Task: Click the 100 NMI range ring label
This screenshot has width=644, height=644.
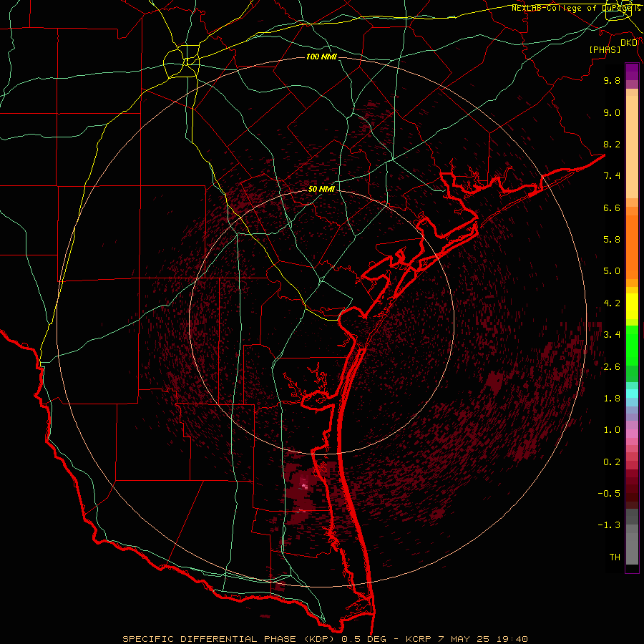Action: pos(321,57)
